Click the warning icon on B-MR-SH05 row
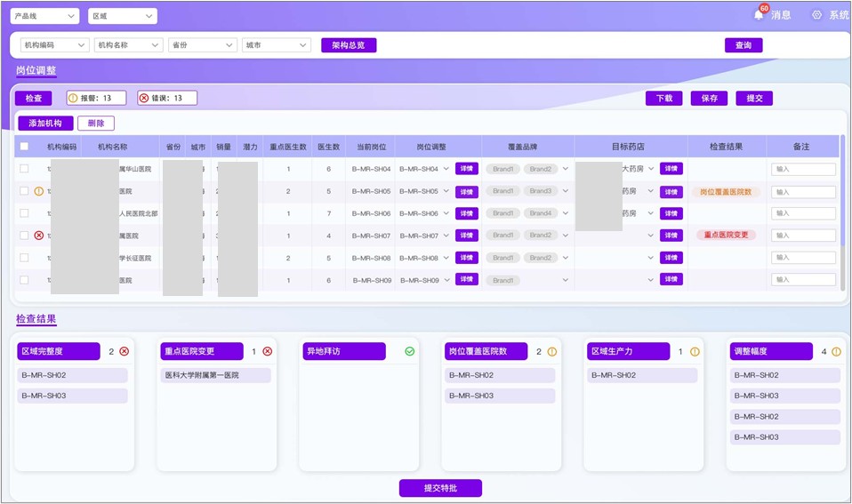 coord(38,191)
